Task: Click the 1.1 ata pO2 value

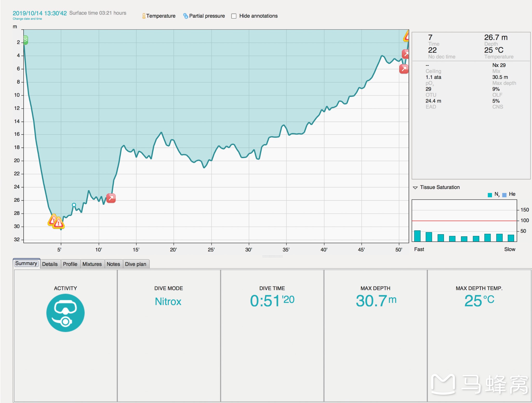Action: tap(433, 77)
